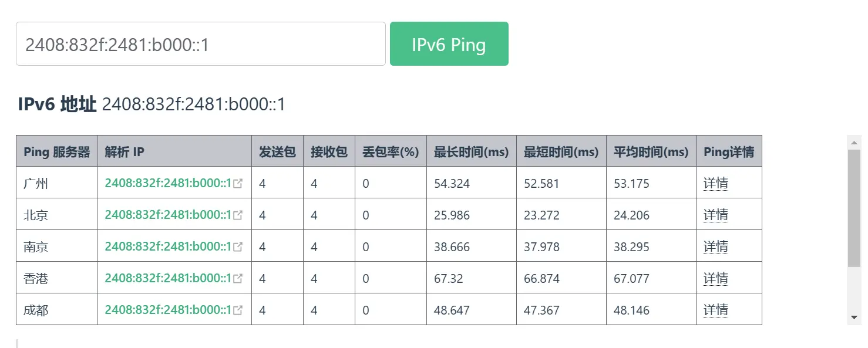This screenshot has width=868, height=348.
Task: Open 详情 link for the 成都 server
Action: point(715,309)
